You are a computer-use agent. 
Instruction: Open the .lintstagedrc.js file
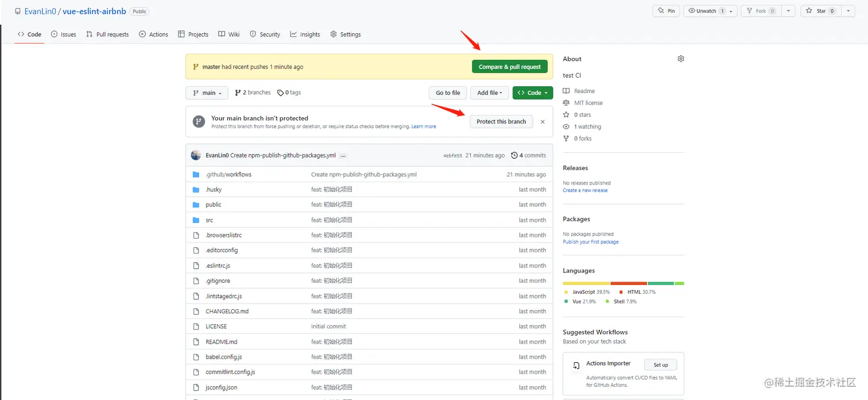click(x=224, y=296)
